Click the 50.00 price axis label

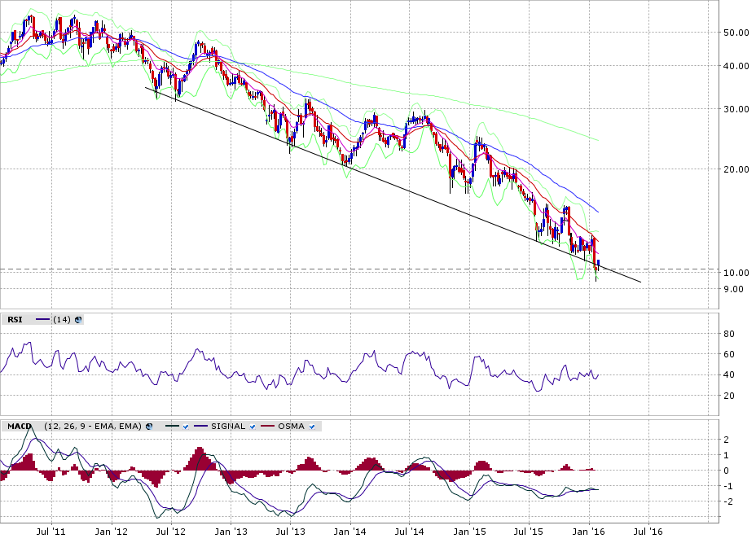pos(736,33)
